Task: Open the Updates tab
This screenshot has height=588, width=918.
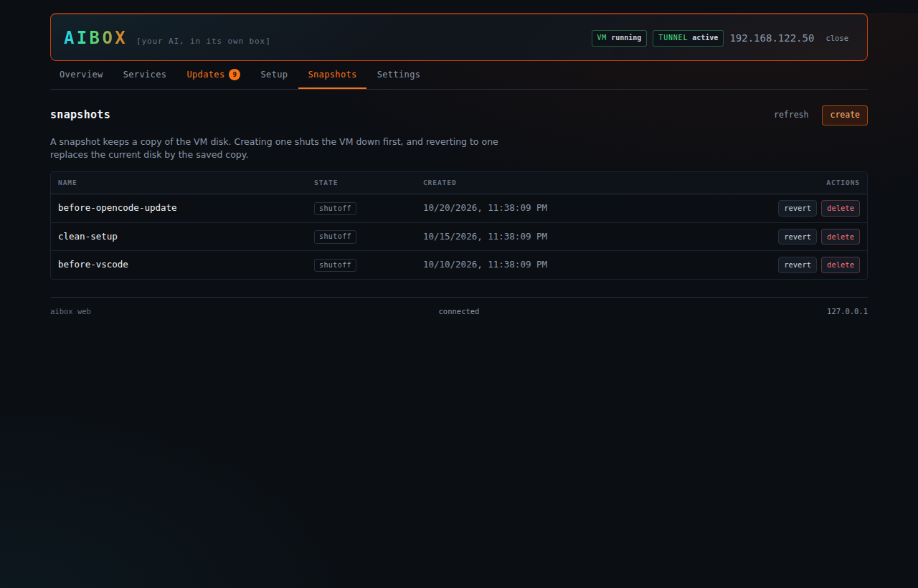Action: pyautogui.click(x=213, y=75)
